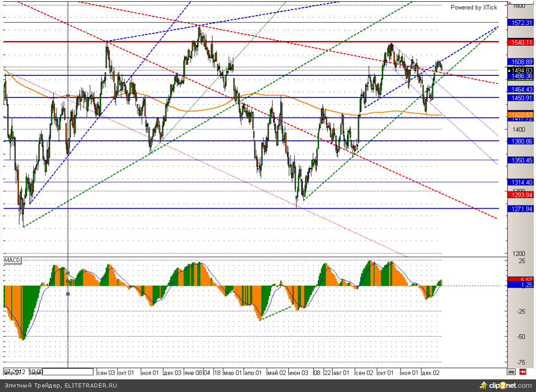This screenshot has height=392, width=536.
Task: Click the current price label 1494.83
Action: click(520, 70)
